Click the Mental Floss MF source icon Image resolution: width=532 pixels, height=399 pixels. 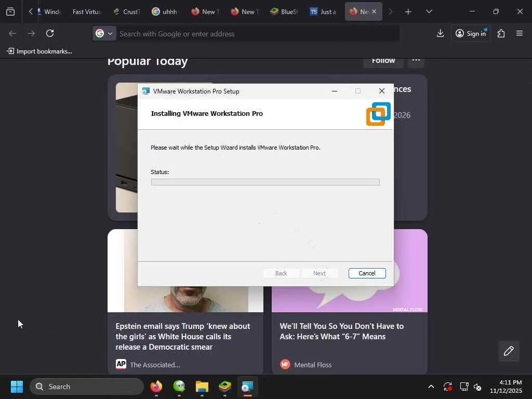pos(285,364)
